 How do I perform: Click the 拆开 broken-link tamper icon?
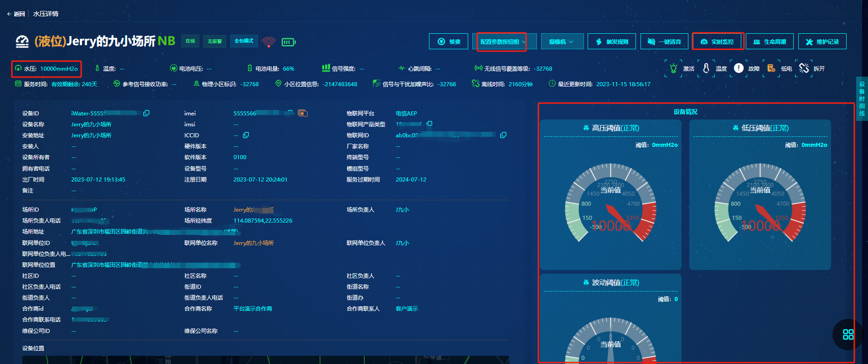point(804,68)
